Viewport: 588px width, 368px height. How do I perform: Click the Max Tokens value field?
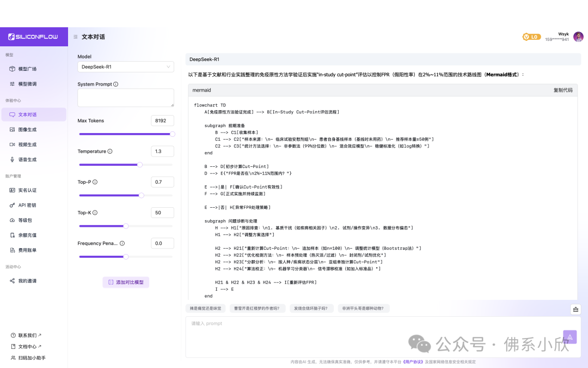[x=162, y=120]
